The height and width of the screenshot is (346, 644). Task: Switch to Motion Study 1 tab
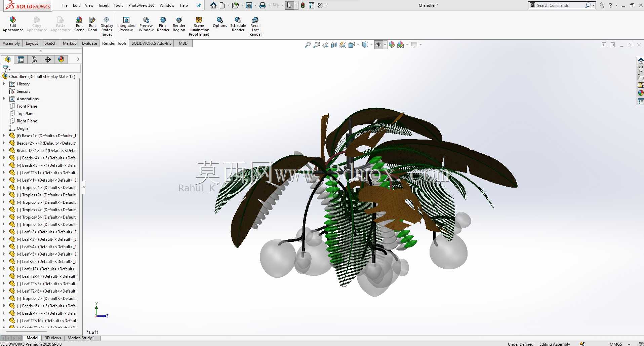click(81, 338)
